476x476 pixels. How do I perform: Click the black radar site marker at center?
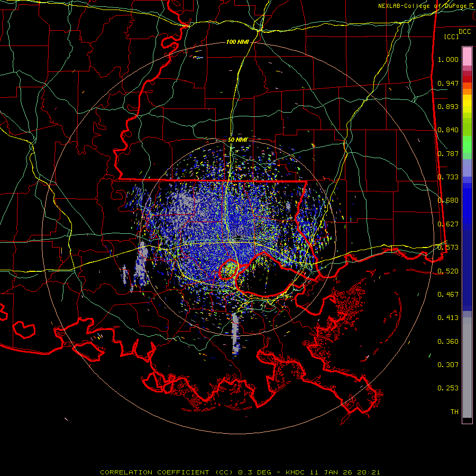click(239, 237)
